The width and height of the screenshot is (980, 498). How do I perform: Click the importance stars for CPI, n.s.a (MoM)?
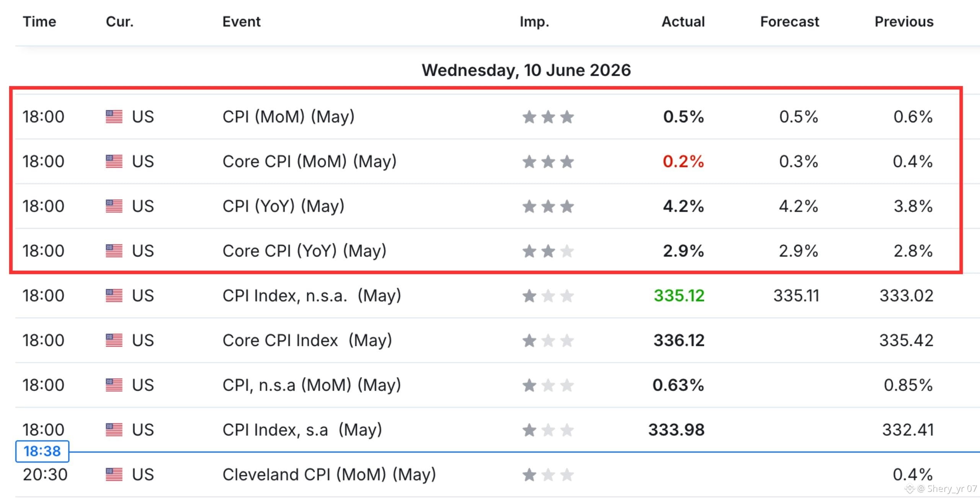[x=548, y=385]
